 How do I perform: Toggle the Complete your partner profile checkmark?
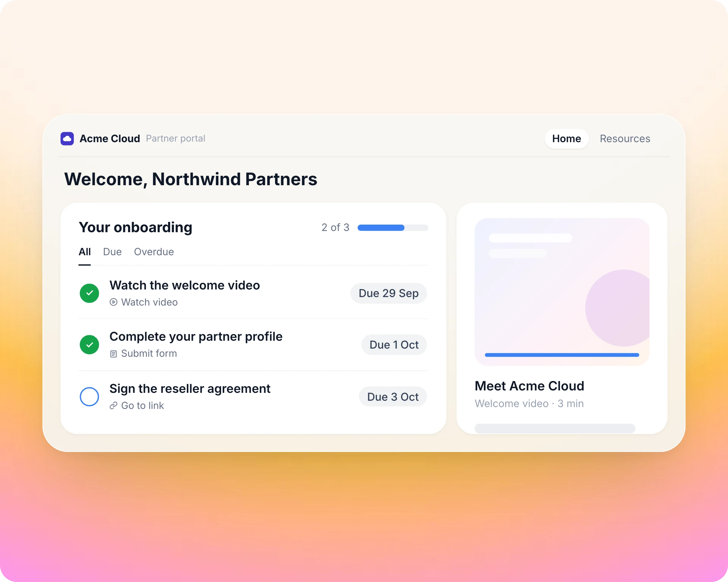[x=89, y=344]
